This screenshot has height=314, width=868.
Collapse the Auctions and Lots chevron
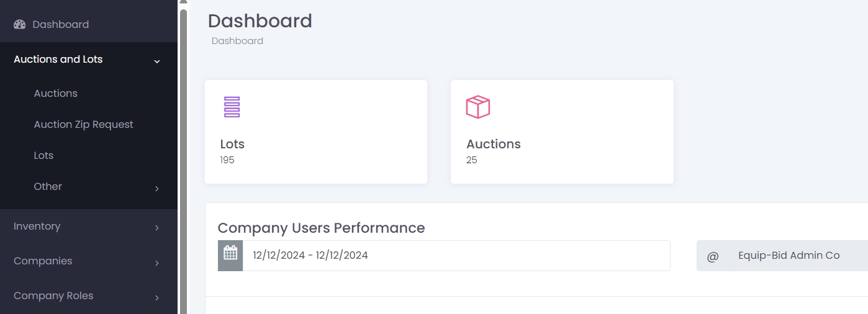157,61
